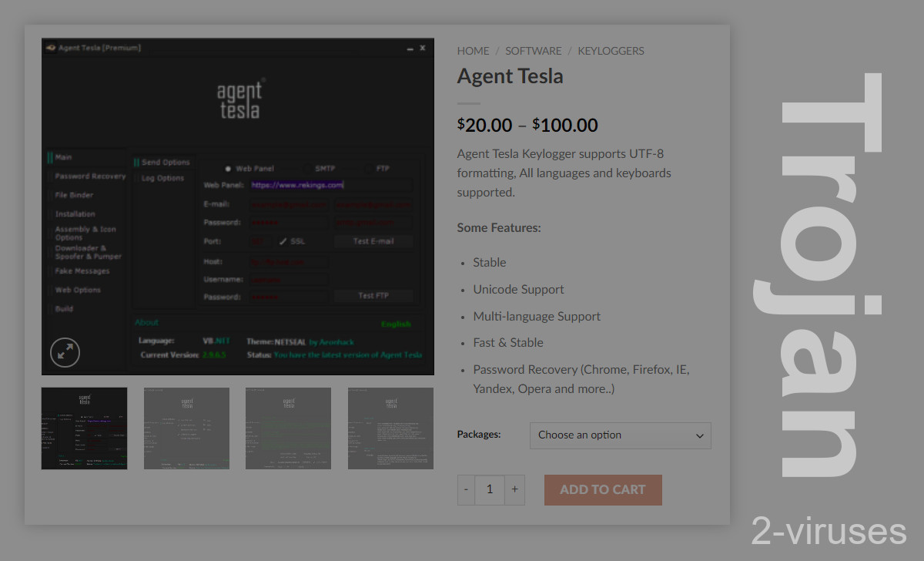Open the Main section in sidebar
The image size is (924, 561).
(63, 157)
